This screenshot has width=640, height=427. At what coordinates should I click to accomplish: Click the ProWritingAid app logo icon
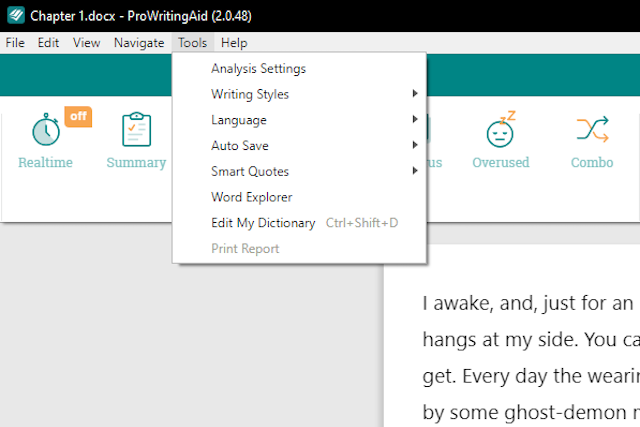[16, 16]
